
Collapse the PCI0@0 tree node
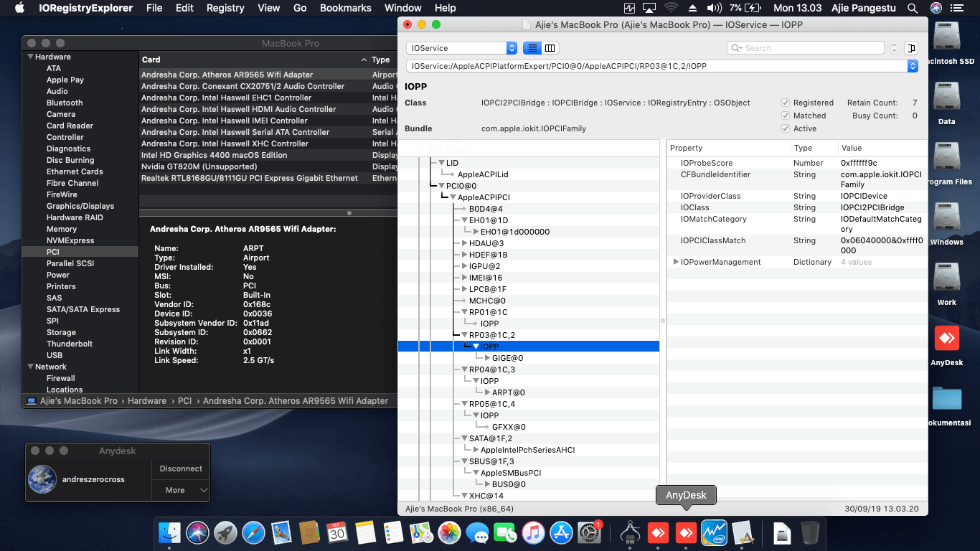(x=442, y=186)
